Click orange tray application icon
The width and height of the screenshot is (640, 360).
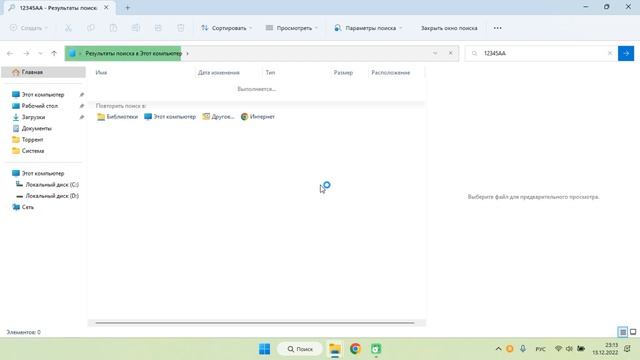pos(510,349)
